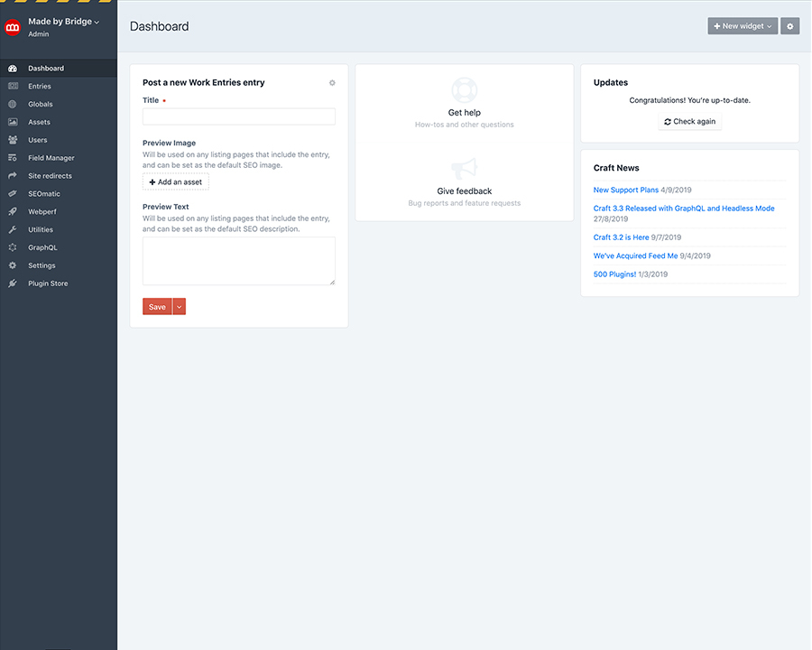The width and height of the screenshot is (812, 650).
Task: Click the Webperf rocket icon in the sidebar
Action: click(x=13, y=212)
